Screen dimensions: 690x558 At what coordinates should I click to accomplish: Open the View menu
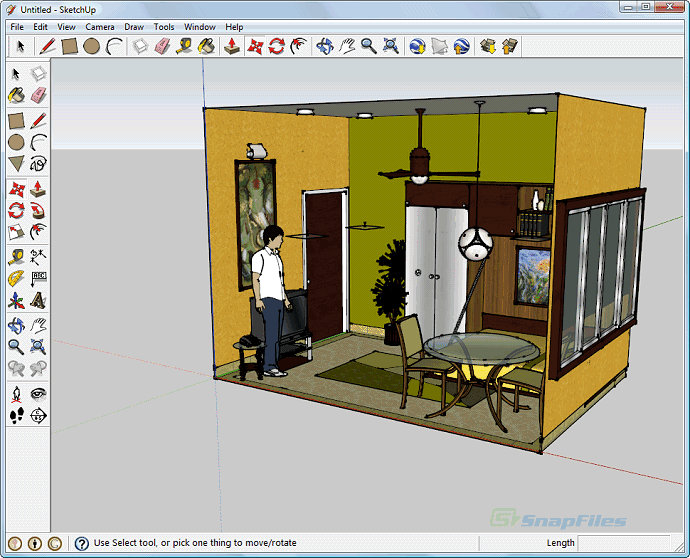[66, 27]
